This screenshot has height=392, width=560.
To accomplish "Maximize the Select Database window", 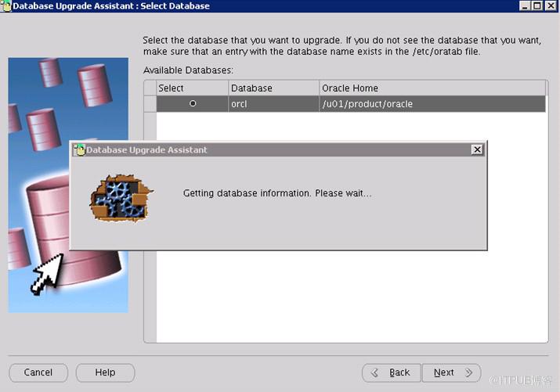I will (x=537, y=5).
